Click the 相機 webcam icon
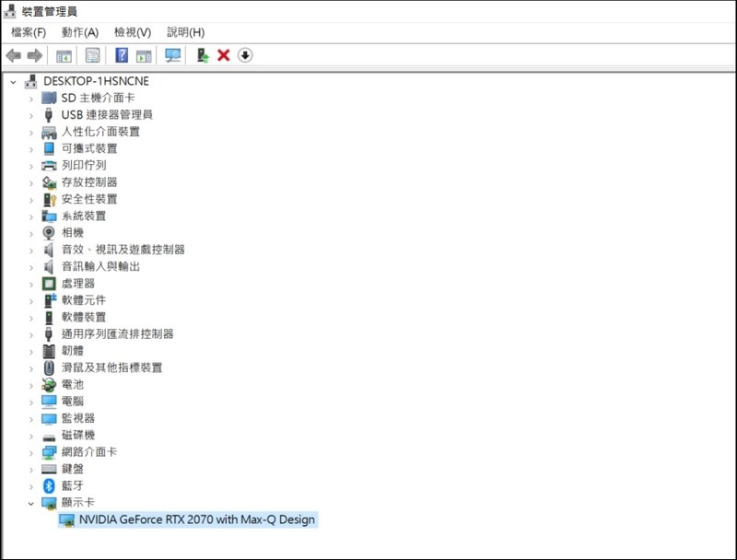This screenshot has width=737, height=560. [49, 232]
